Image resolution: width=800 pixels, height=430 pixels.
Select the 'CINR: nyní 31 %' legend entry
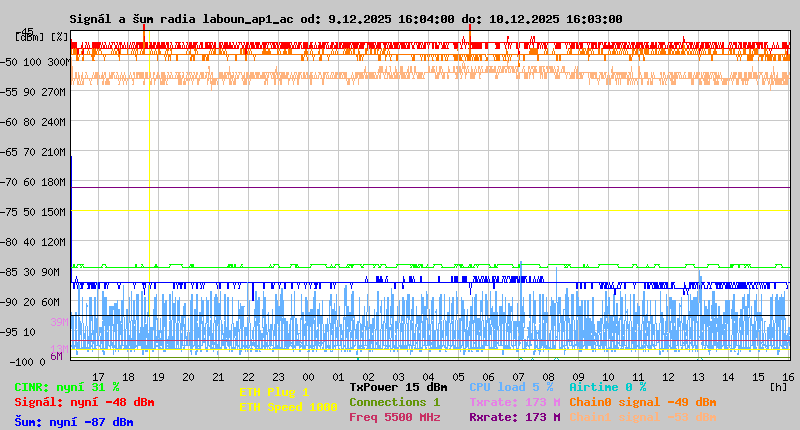tap(67, 387)
